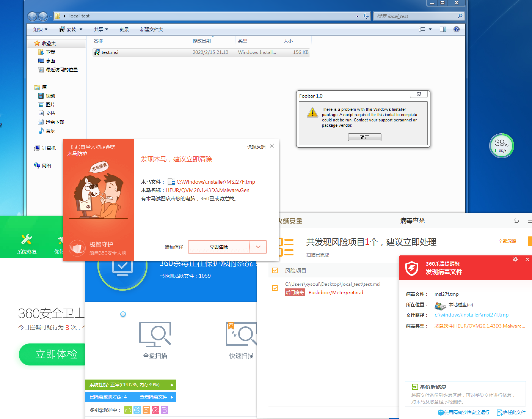
Task: Start 快速扫描 in 360杀毒
Action: pyautogui.click(x=241, y=340)
